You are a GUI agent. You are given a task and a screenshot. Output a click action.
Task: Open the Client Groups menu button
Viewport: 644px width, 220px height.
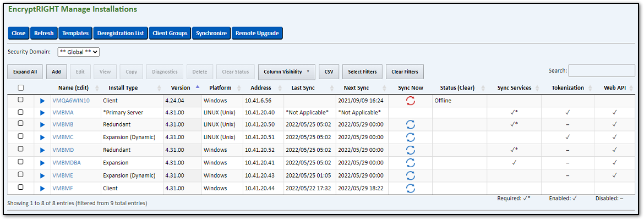(170, 33)
